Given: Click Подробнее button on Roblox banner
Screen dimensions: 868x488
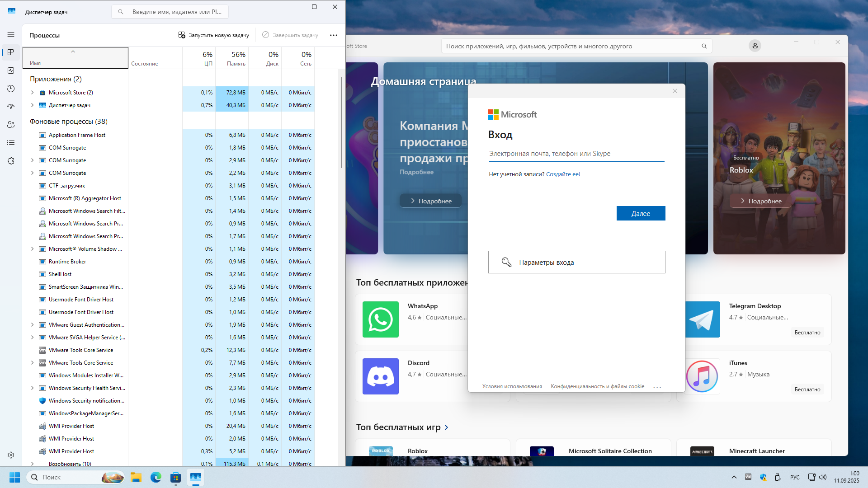Looking at the screenshot, I should click(761, 201).
